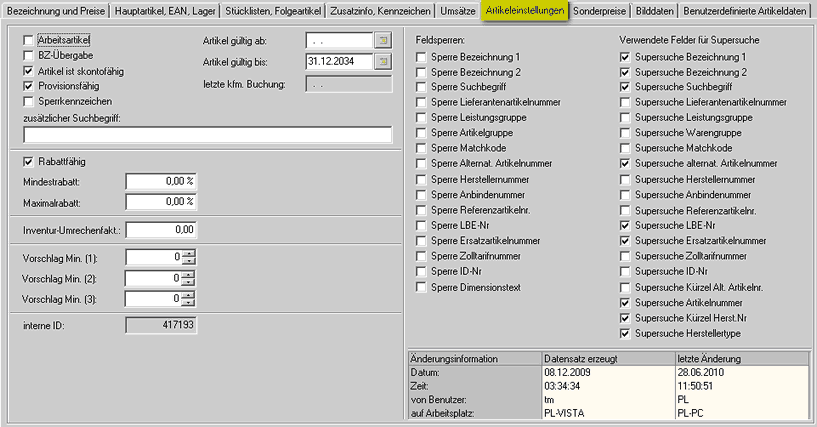Viewport: 817px width, 427px height.
Task: Enable Supersuche Lieferantenartikelnummer
Action: (x=625, y=103)
